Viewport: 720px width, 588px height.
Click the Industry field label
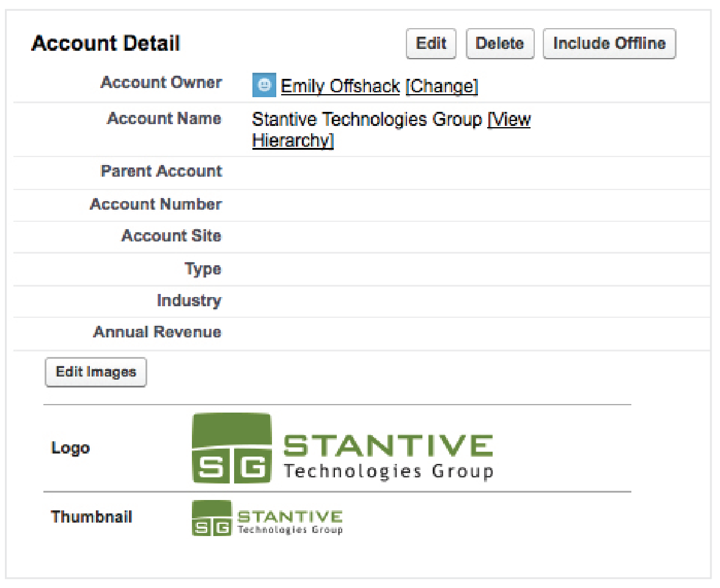point(188,301)
